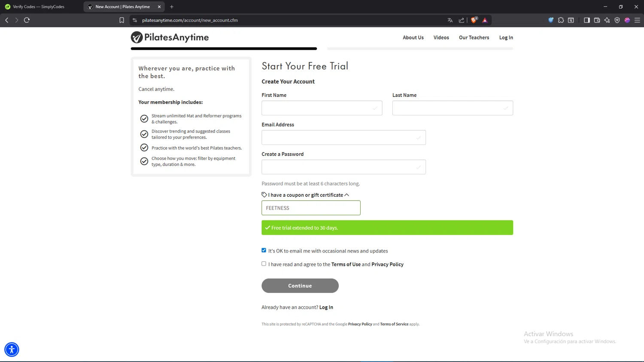
Task: Open the browser profile avatar
Action: (627, 20)
